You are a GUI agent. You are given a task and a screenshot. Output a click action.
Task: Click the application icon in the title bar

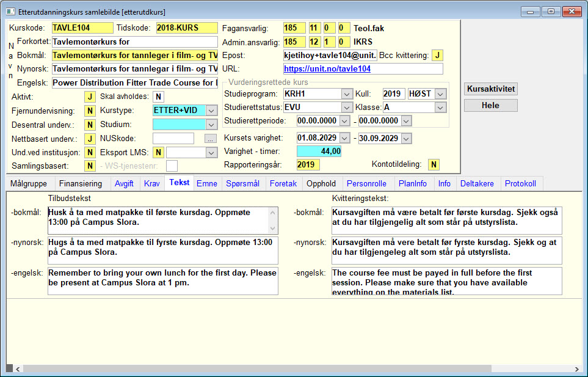coord(10,12)
